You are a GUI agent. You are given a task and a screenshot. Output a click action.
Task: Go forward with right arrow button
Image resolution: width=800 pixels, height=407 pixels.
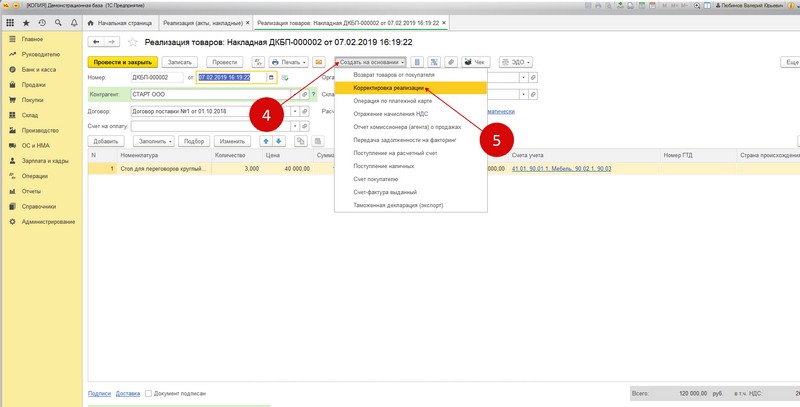(x=112, y=42)
